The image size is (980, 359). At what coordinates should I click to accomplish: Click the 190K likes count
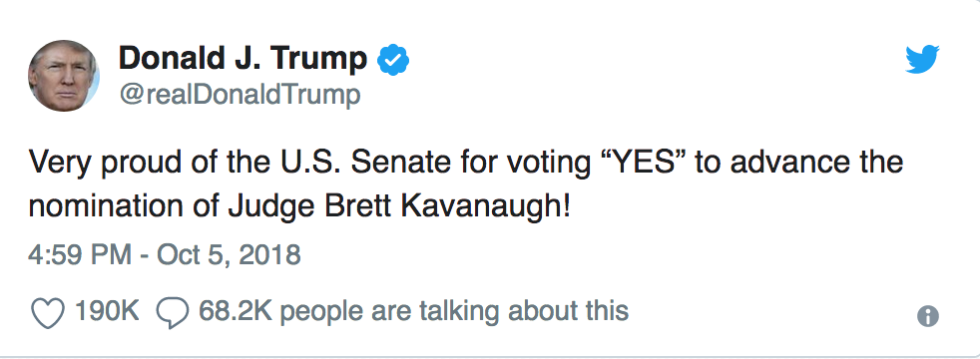point(107,310)
